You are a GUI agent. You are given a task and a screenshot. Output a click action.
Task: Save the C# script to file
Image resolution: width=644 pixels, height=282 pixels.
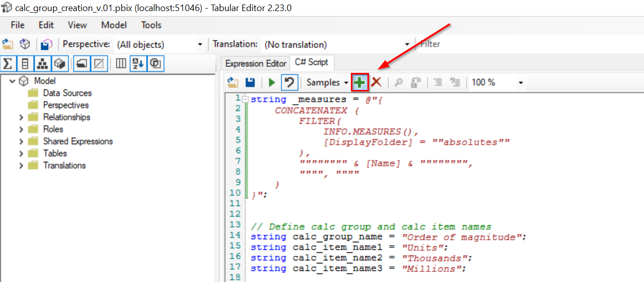(249, 82)
